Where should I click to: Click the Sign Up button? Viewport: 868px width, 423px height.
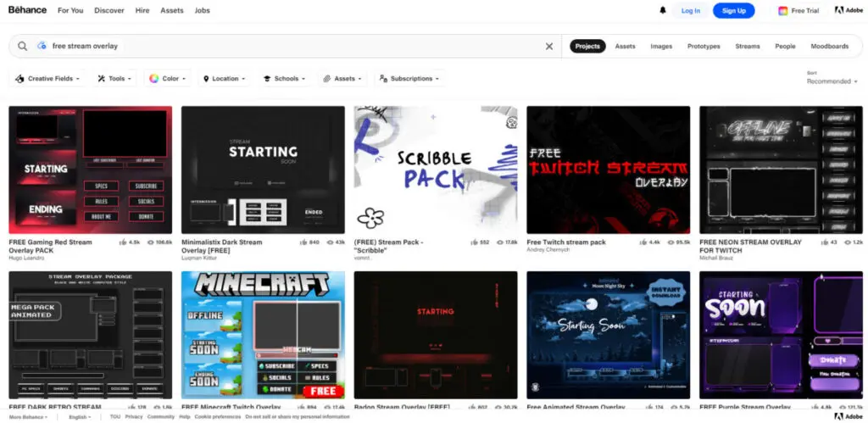[x=733, y=10]
